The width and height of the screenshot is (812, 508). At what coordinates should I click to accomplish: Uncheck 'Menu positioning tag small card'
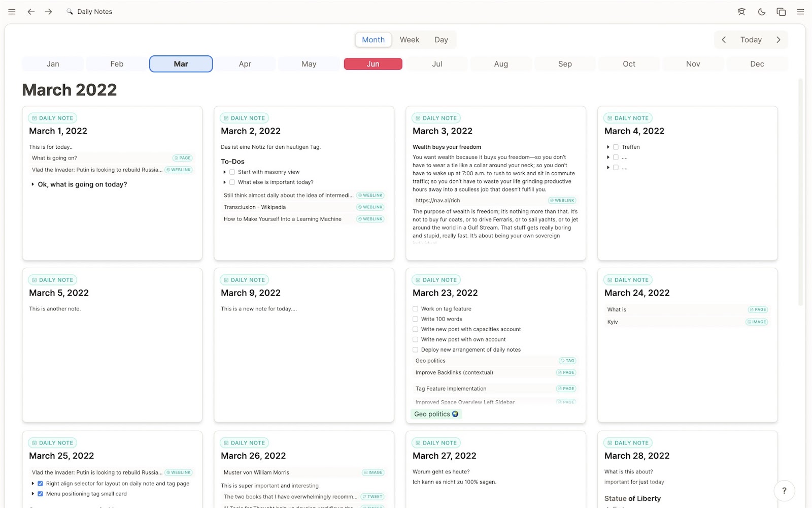click(40, 493)
